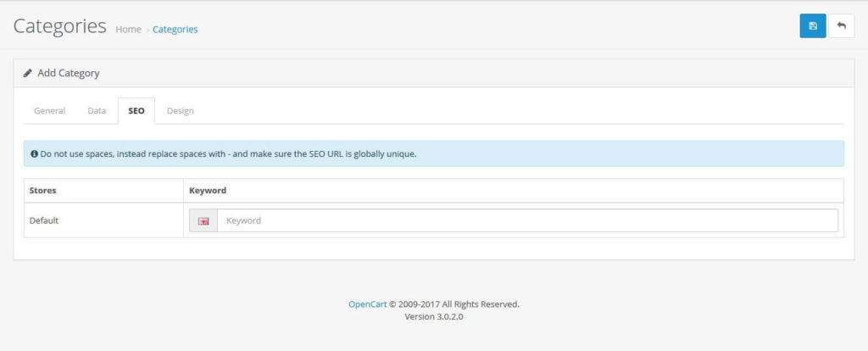Click the Version 3.0.2.0 footer text
The height and width of the screenshot is (351, 868).
pos(433,317)
